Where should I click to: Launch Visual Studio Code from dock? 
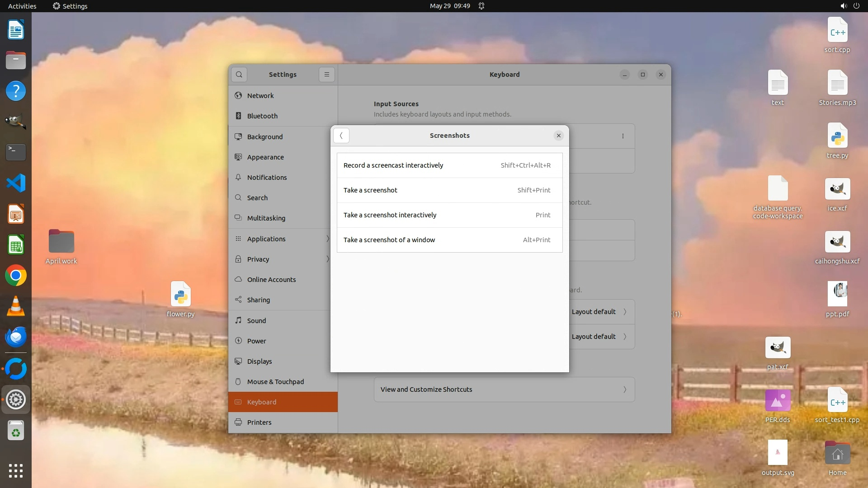click(x=16, y=183)
